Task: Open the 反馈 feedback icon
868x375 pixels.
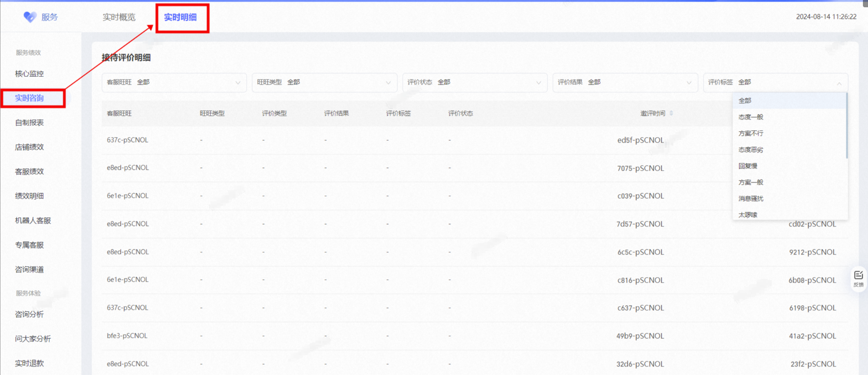Action: (x=858, y=279)
